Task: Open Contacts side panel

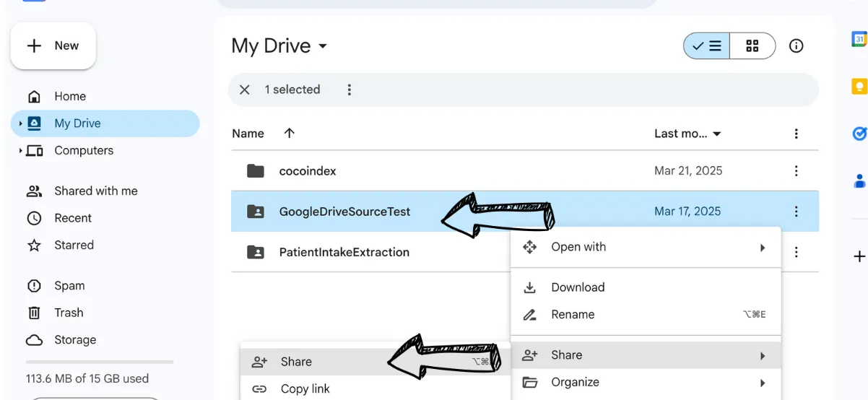Action: (859, 181)
